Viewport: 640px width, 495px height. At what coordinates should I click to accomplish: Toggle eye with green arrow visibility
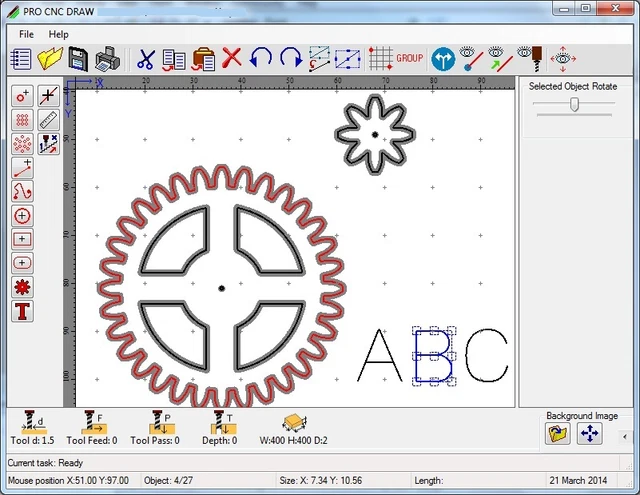502,58
